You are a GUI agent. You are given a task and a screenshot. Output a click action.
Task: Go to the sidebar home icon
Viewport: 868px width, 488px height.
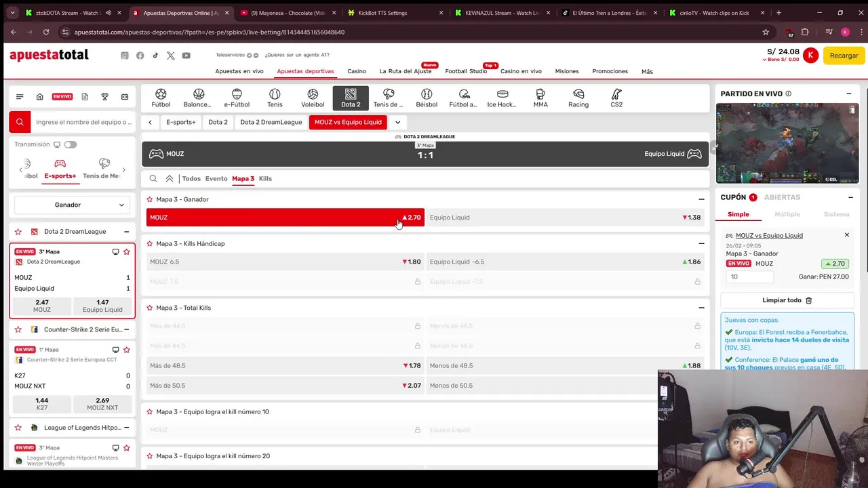(x=39, y=97)
